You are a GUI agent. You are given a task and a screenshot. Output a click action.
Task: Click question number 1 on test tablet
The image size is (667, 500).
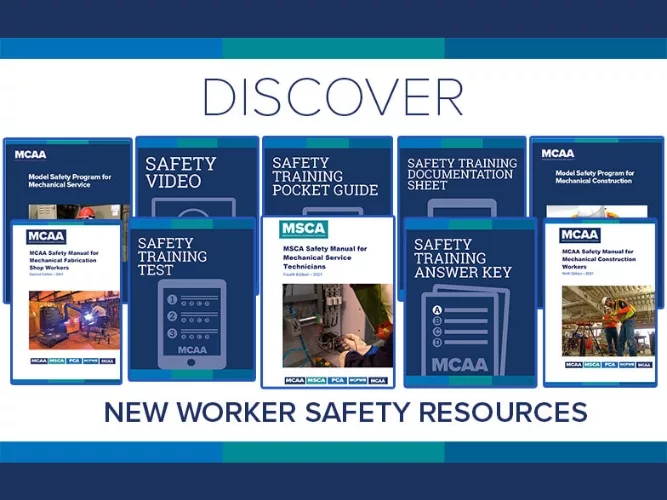coord(172,300)
